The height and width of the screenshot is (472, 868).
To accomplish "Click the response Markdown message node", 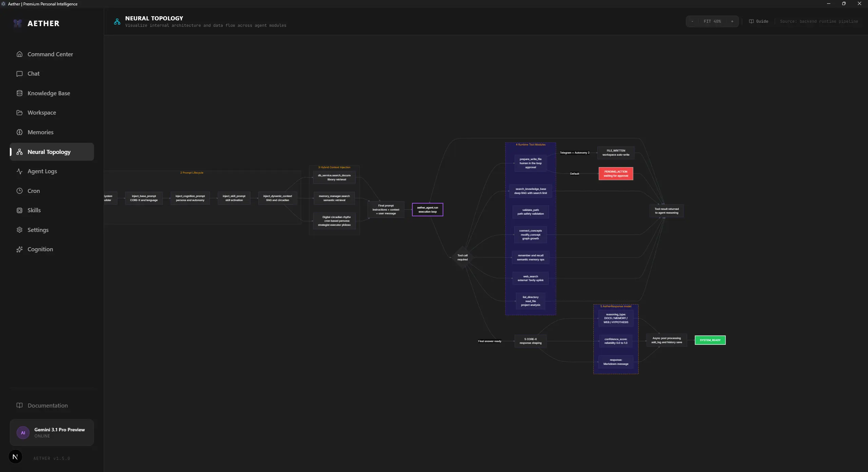I will (x=616, y=362).
